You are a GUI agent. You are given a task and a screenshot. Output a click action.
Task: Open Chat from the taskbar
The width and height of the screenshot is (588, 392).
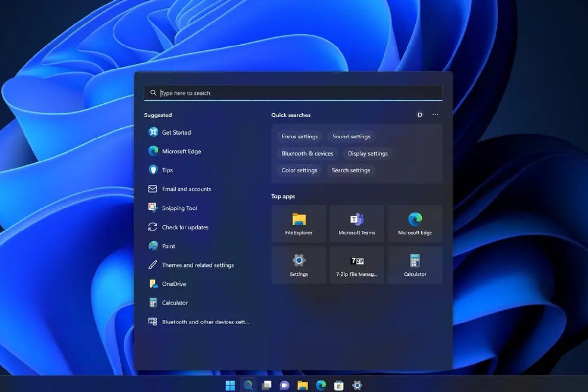pos(285,385)
